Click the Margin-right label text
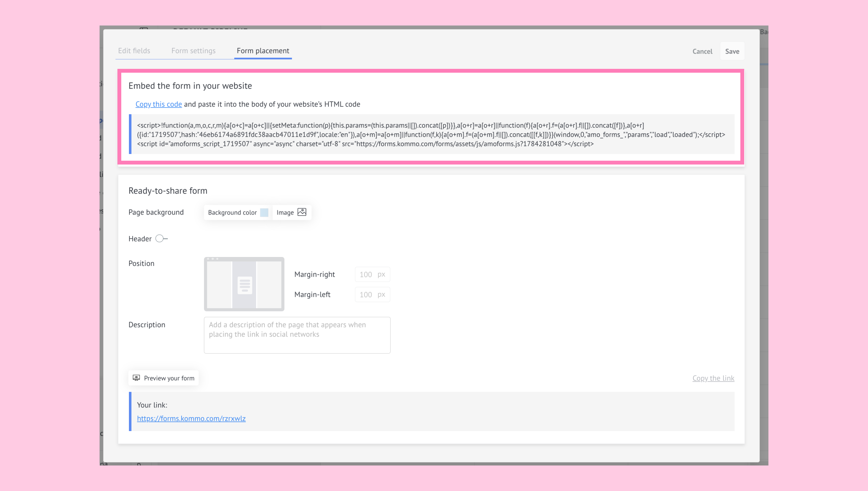Viewport: 868px width, 491px height. pos(315,274)
